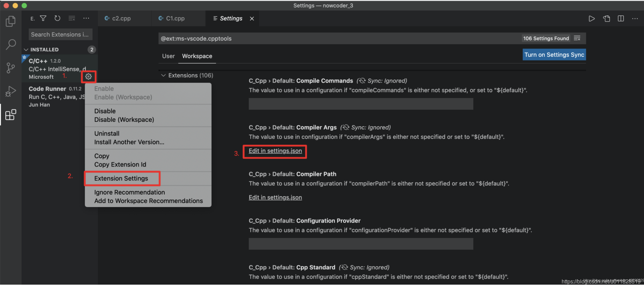This screenshot has width=644, height=288.
Task: Refresh the extensions list
Action: pyautogui.click(x=57, y=18)
